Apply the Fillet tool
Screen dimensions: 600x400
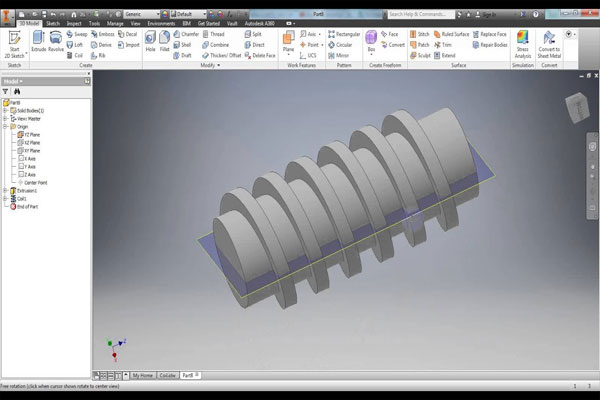pyautogui.click(x=166, y=41)
